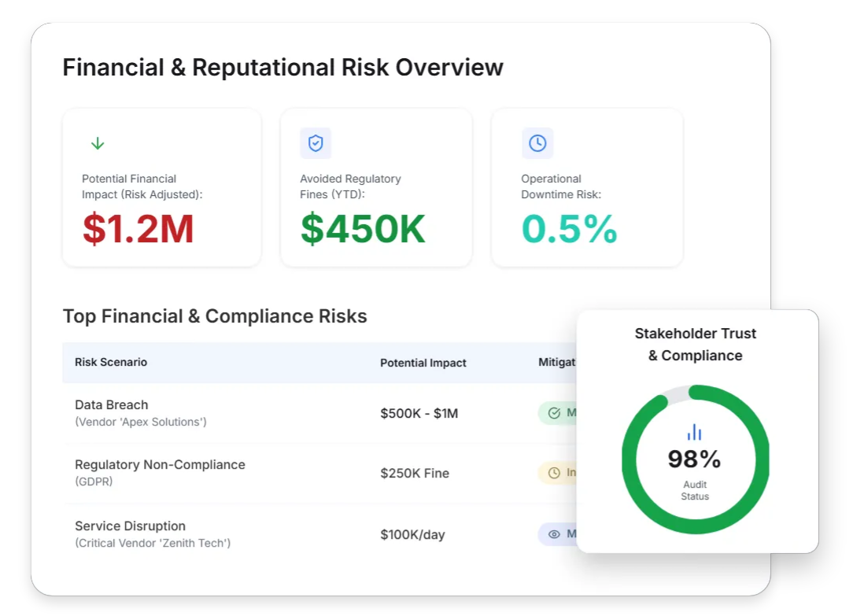
Task: Select the Top Financial & Compliance Risks section
Action: coord(214,315)
